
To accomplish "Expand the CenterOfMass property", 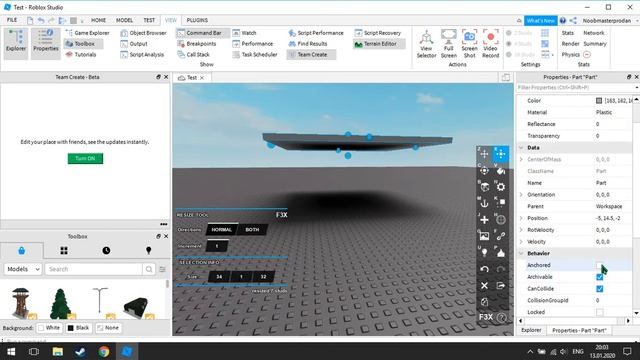I will tap(521, 160).
